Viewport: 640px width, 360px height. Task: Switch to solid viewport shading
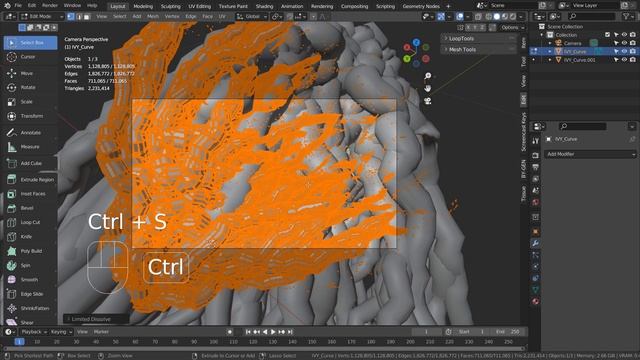tap(497, 17)
